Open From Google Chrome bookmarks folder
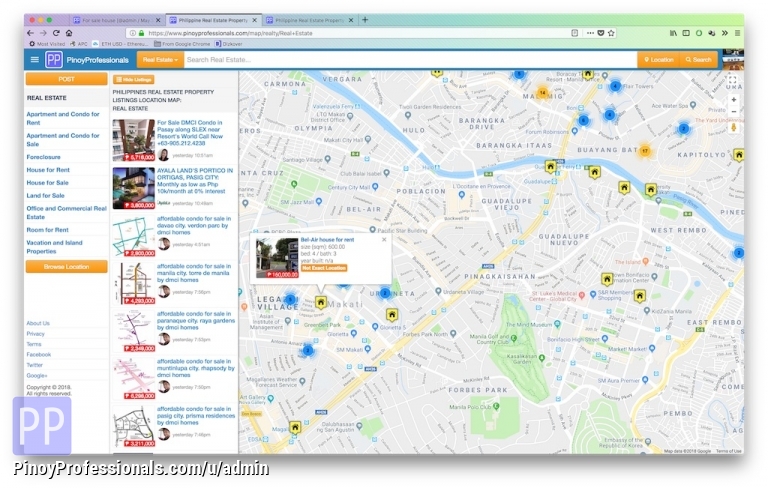This screenshot has width=768, height=488. pyautogui.click(x=182, y=44)
